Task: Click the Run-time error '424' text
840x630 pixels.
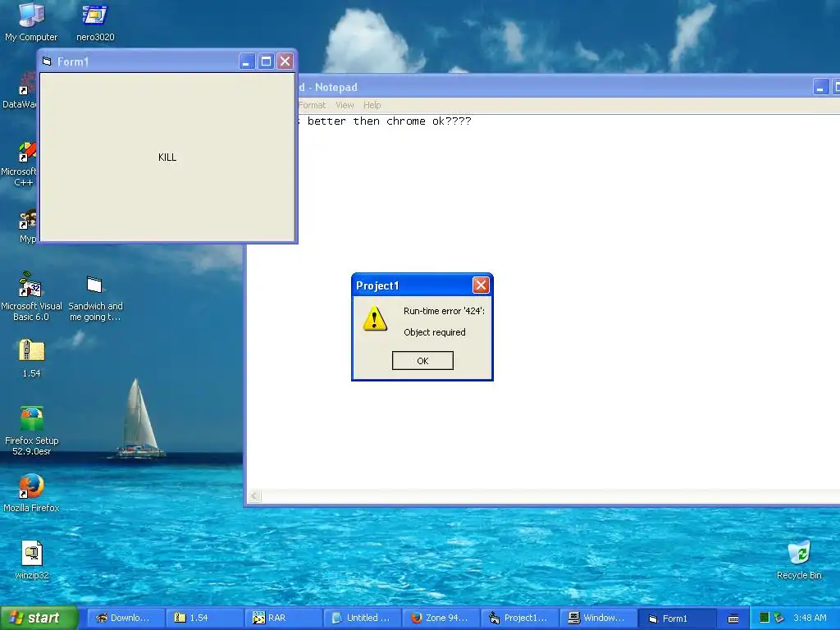Action: point(444,311)
